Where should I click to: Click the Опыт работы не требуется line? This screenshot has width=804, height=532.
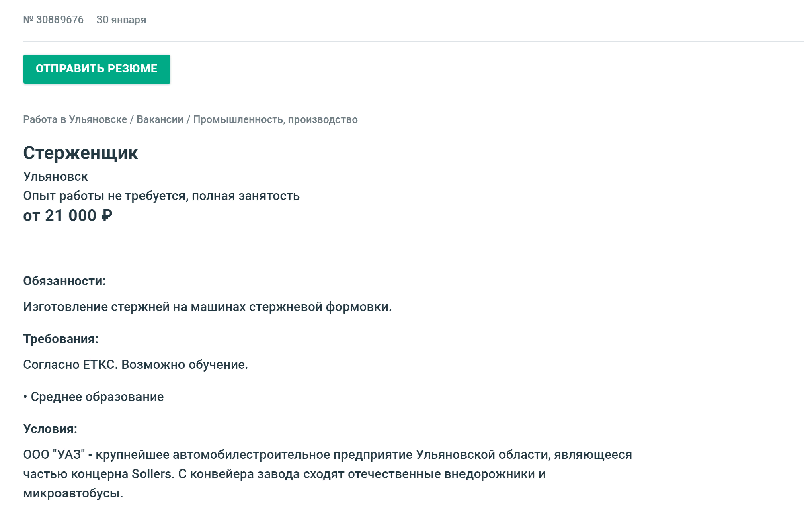[x=162, y=196]
